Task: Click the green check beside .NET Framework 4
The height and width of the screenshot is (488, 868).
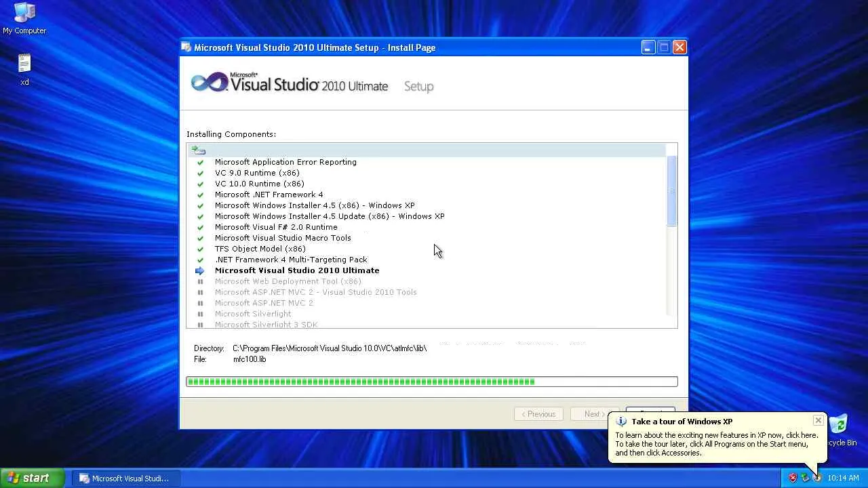Action: pos(200,195)
